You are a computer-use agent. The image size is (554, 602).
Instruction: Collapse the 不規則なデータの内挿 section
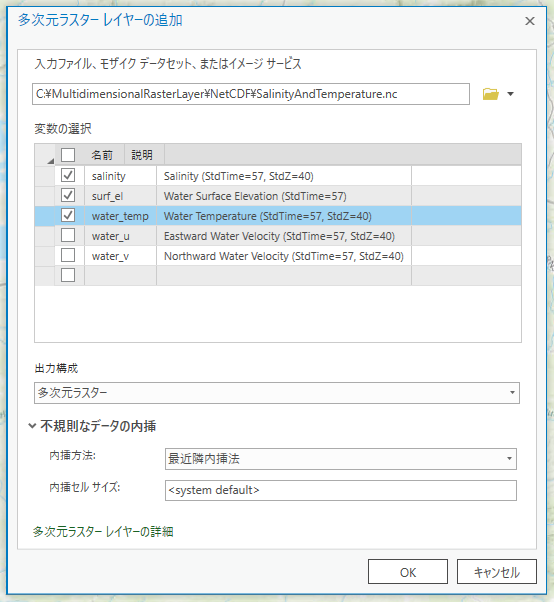point(33,426)
